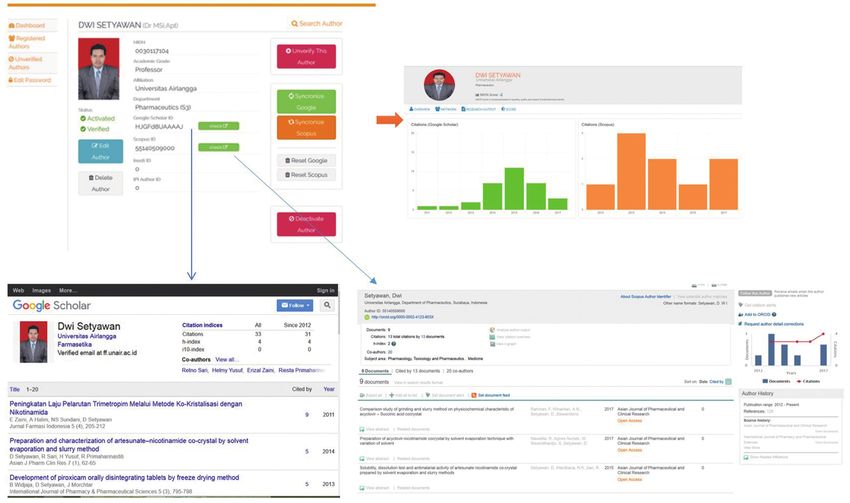Click More... in Google Scholar top bar
This screenshot has width=850, height=503.
[68, 291]
